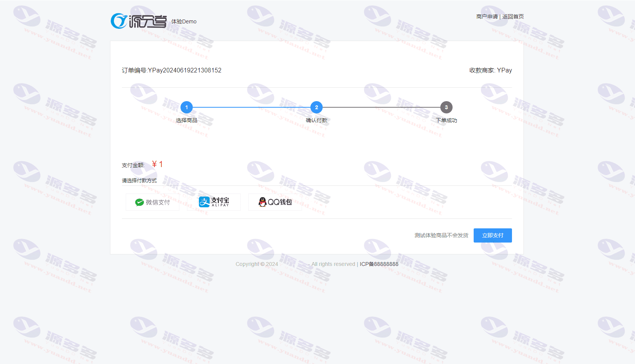Click the 下单成功 step label
Viewport: 635px width, 364px height.
446,120
